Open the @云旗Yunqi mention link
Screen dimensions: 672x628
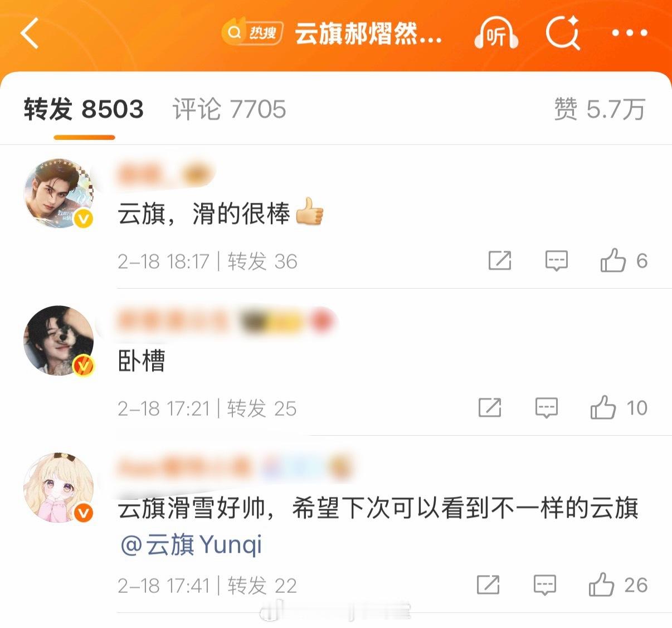[x=191, y=544]
